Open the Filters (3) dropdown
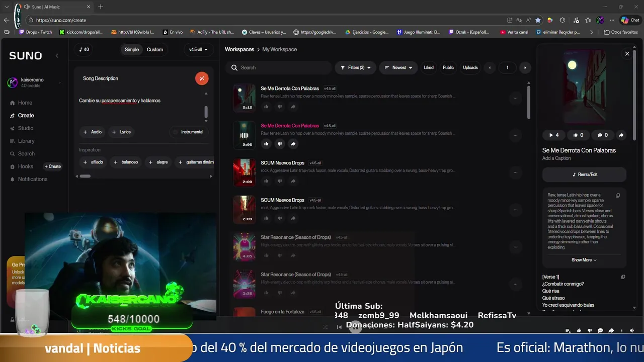 (x=355, y=67)
